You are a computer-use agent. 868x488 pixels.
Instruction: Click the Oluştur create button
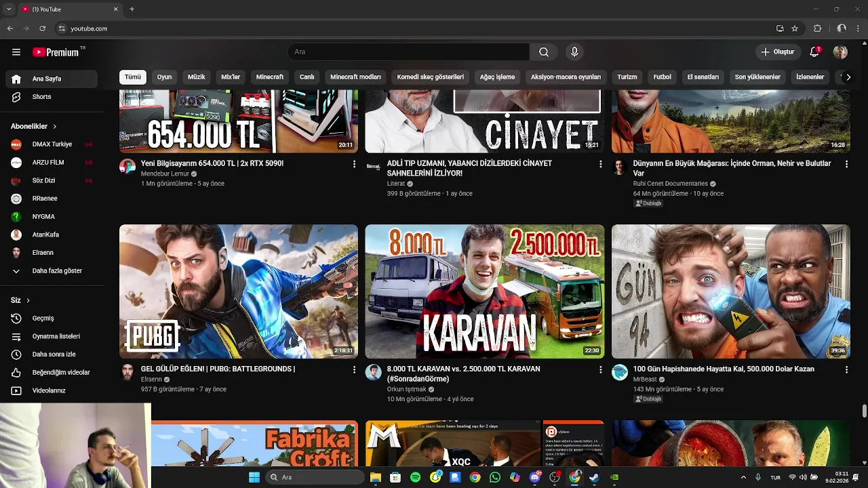(x=778, y=52)
